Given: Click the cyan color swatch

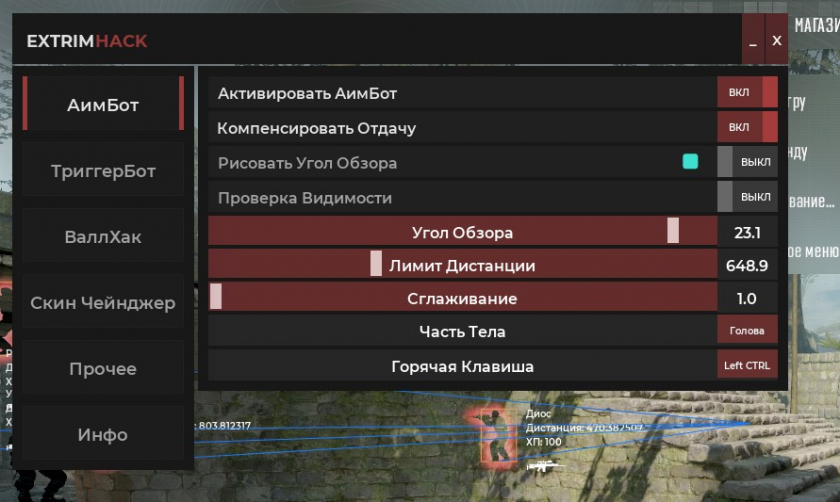Looking at the screenshot, I should 691,161.
